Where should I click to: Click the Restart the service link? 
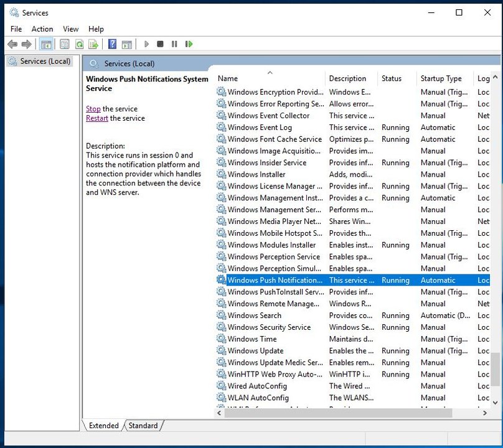point(97,118)
